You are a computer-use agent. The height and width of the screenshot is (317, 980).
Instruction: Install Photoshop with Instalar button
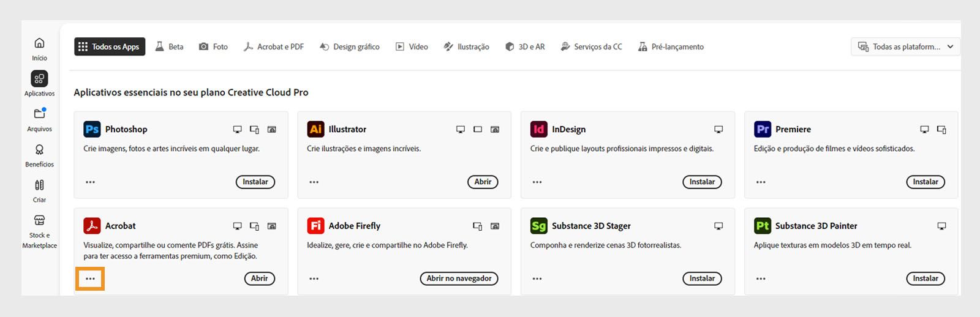click(x=255, y=182)
